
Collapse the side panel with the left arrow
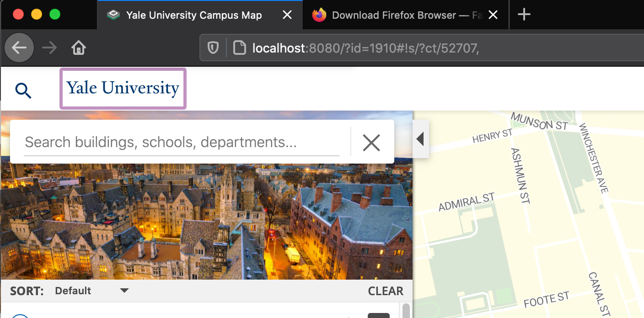tap(421, 139)
